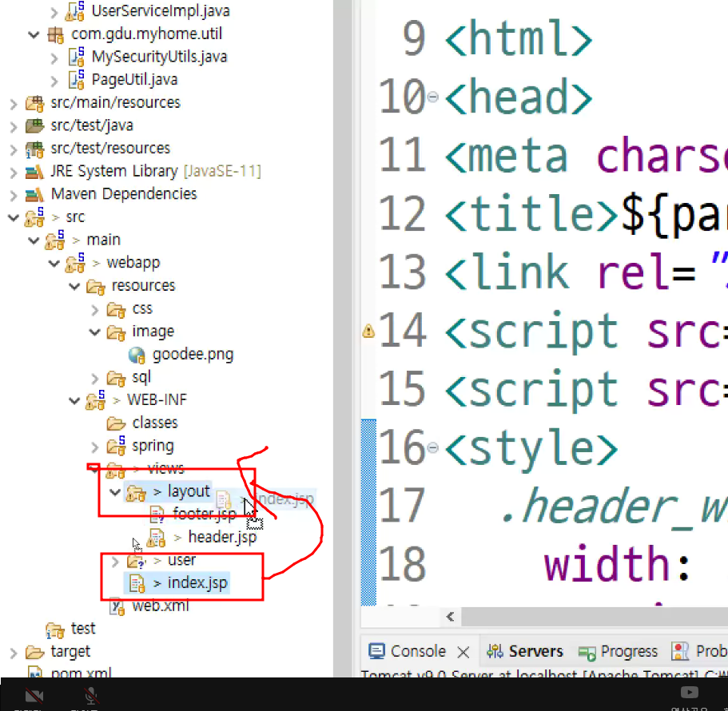The height and width of the screenshot is (711, 728).
Task: Select footer.jsp in layout folder
Action: [x=205, y=514]
